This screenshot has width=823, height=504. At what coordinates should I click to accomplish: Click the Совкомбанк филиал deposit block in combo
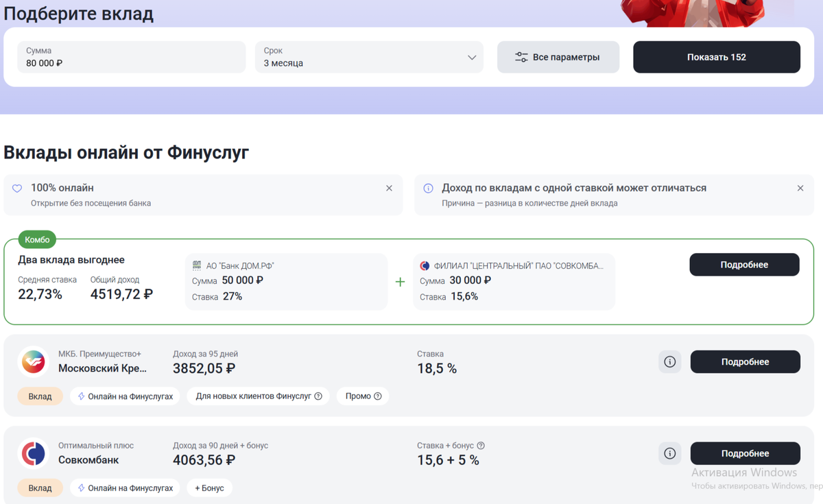click(x=514, y=282)
